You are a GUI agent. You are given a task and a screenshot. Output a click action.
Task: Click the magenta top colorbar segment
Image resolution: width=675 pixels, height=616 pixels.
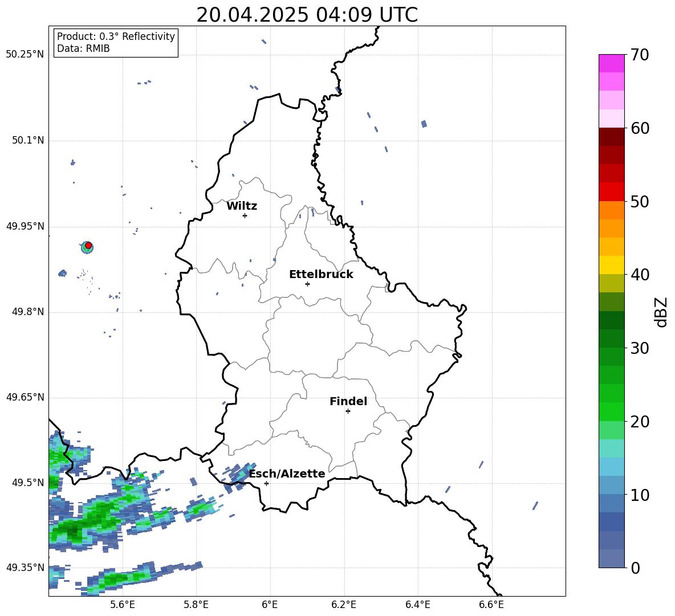[612, 63]
